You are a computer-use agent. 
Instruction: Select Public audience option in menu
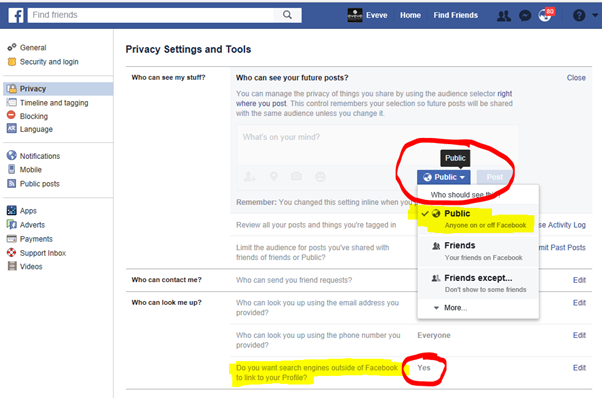pyautogui.click(x=478, y=218)
